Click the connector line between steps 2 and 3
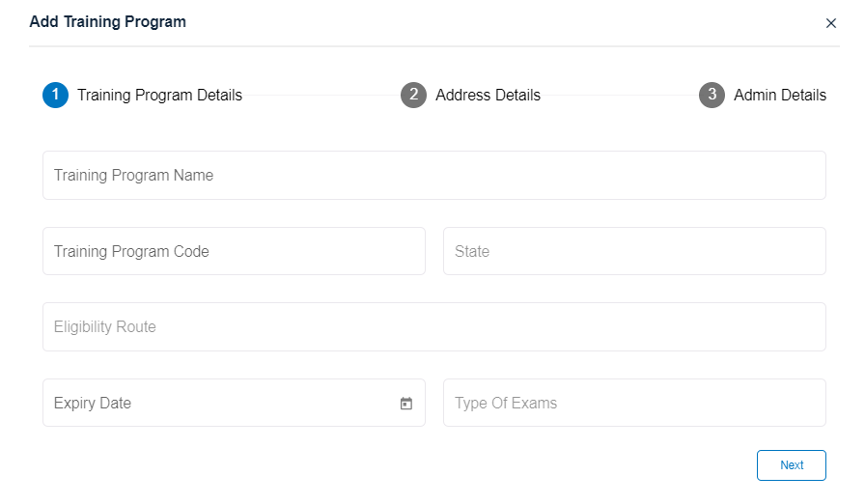The height and width of the screenshot is (504, 865). (x=619, y=96)
